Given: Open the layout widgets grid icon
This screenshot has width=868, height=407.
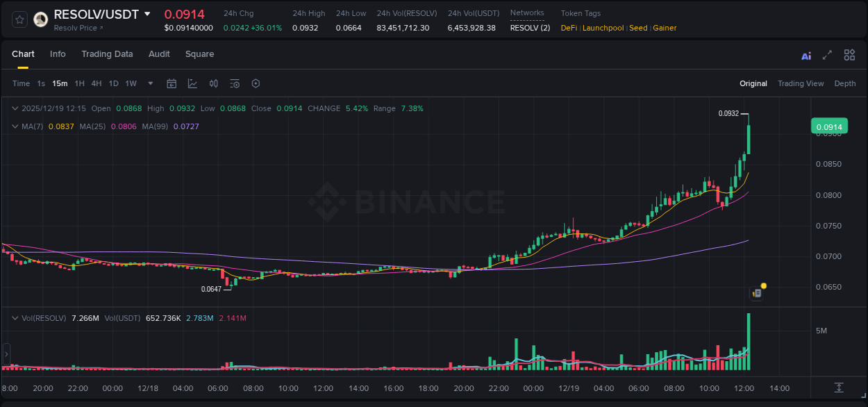Looking at the screenshot, I should click(849, 55).
